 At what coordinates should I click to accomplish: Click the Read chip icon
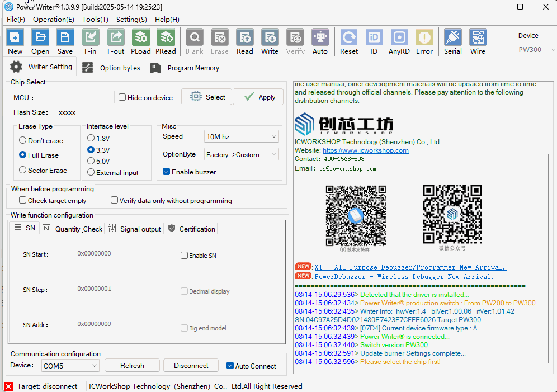[245, 37]
